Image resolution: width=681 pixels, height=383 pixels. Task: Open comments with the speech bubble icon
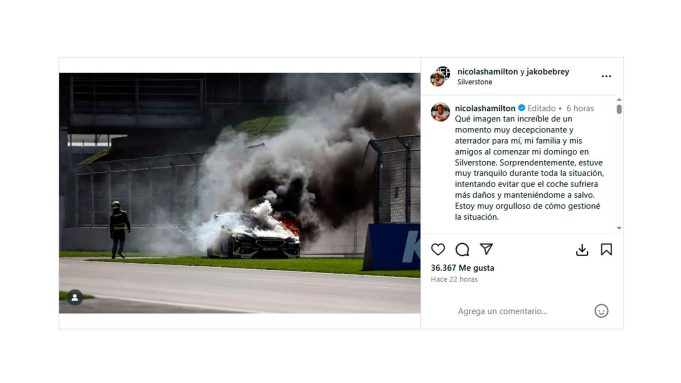462,249
